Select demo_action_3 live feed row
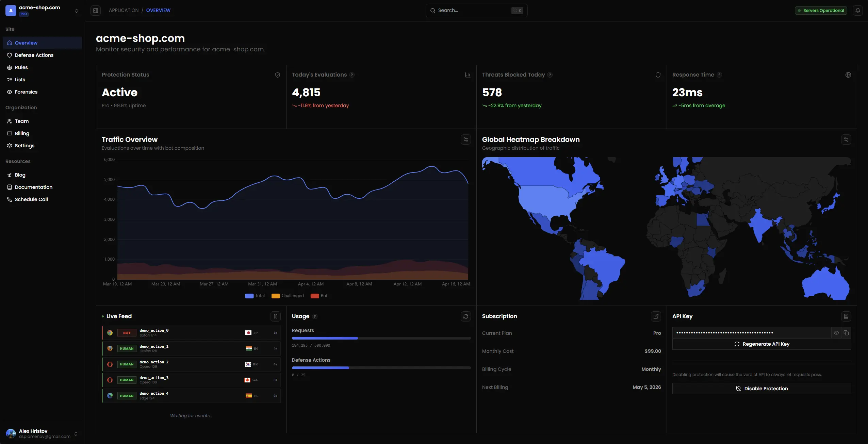The image size is (868, 444). (x=191, y=380)
